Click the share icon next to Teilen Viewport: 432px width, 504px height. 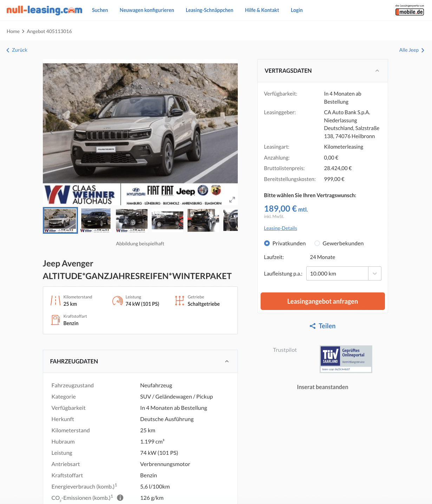point(313,326)
